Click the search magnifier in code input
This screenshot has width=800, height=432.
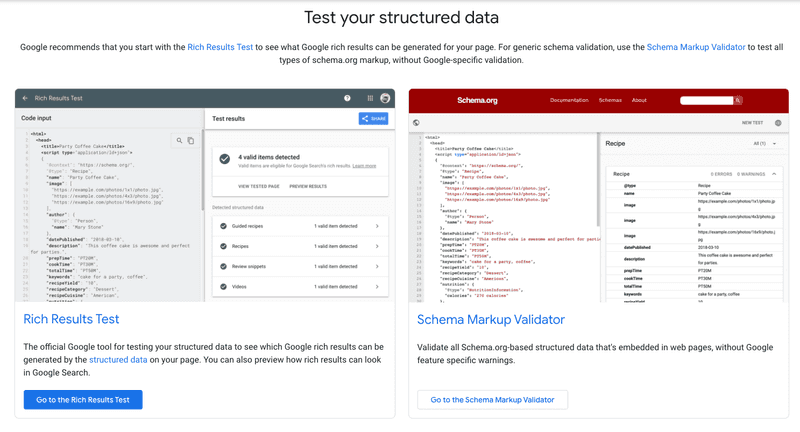179,140
